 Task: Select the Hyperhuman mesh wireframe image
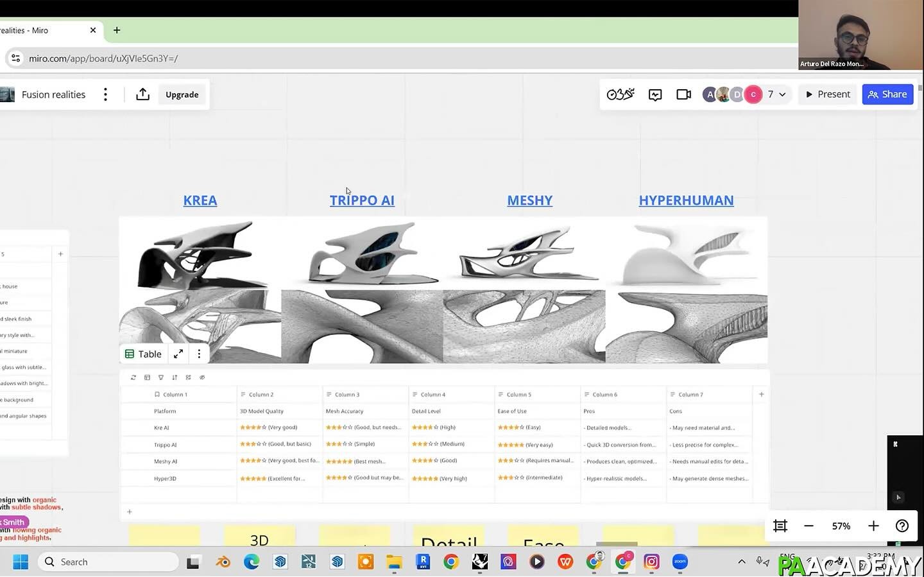(x=687, y=326)
